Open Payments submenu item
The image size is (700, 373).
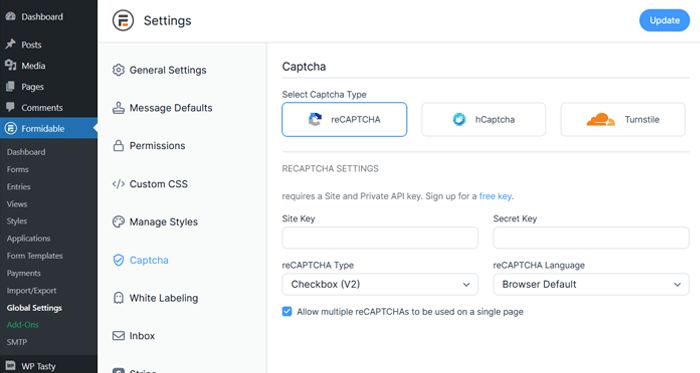point(24,273)
